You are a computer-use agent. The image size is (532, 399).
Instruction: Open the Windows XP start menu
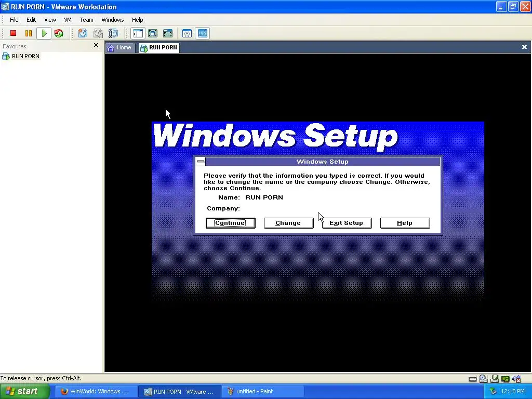pos(24,392)
